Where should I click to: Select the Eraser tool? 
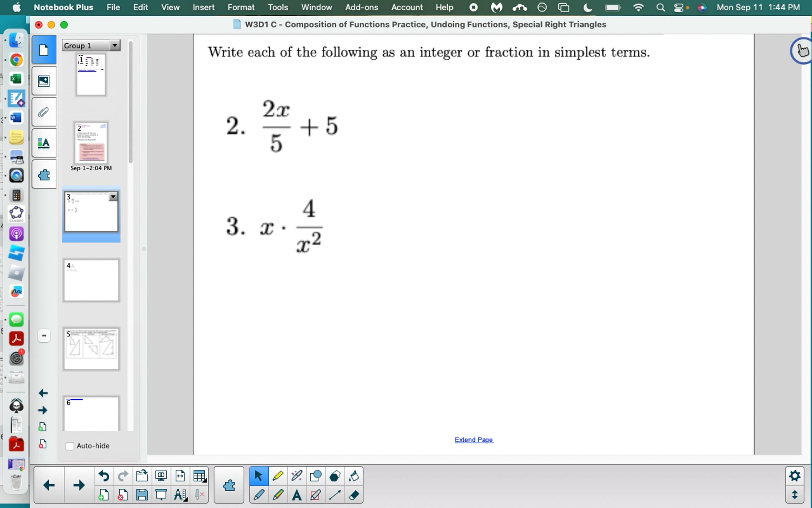[354, 495]
